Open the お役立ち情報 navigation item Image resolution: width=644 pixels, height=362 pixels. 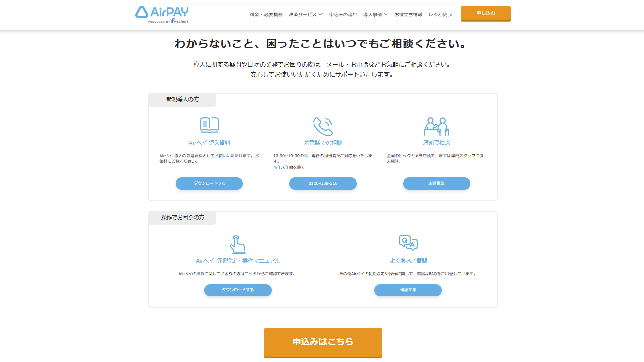tap(408, 14)
